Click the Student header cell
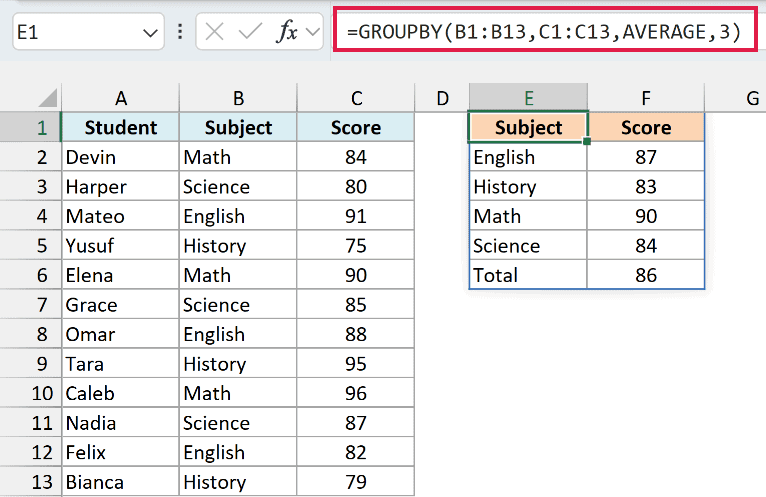 (121, 128)
